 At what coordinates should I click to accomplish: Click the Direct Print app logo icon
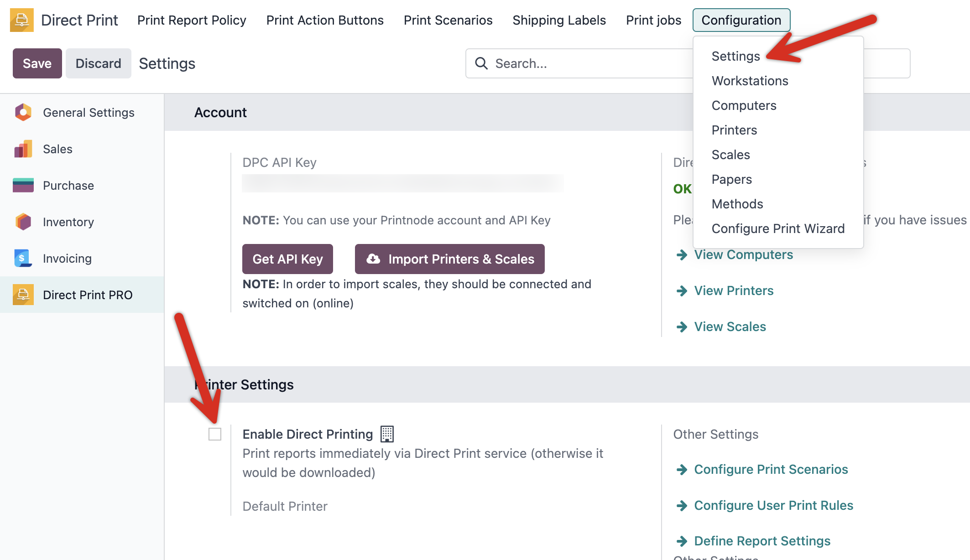click(x=21, y=20)
